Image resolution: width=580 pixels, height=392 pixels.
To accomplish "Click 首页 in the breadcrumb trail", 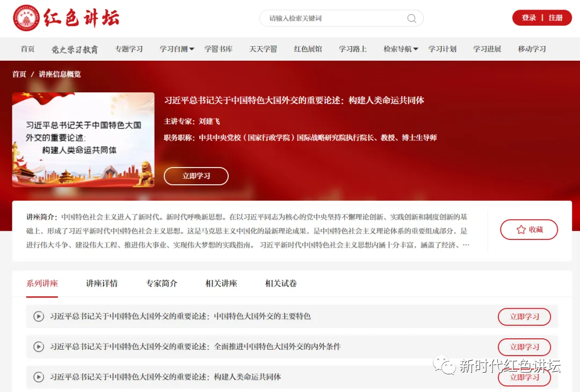I will pos(19,74).
